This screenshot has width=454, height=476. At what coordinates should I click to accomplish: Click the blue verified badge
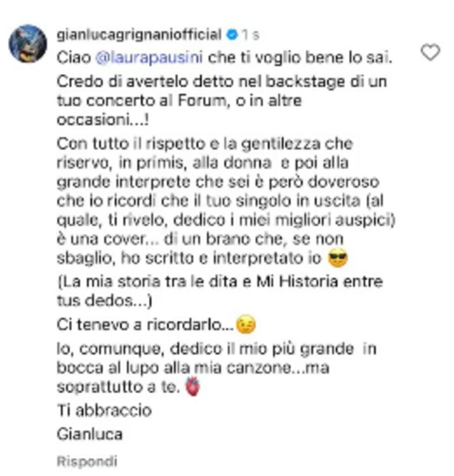click(x=232, y=35)
